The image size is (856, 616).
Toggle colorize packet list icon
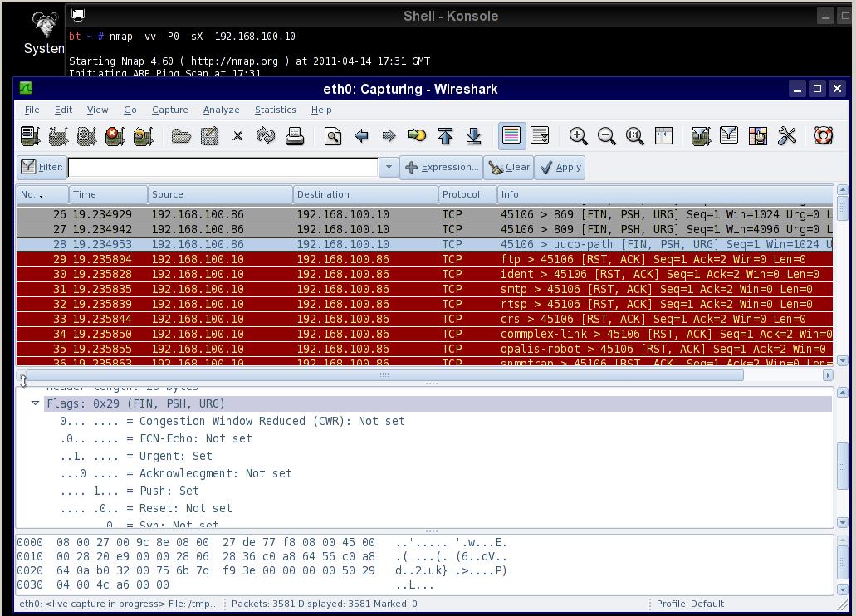click(x=511, y=136)
